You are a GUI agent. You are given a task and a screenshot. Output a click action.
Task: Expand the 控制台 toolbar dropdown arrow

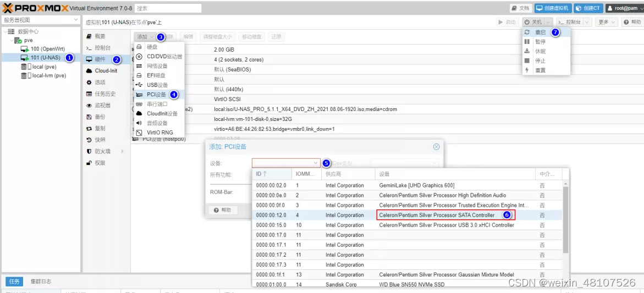[x=587, y=22]
